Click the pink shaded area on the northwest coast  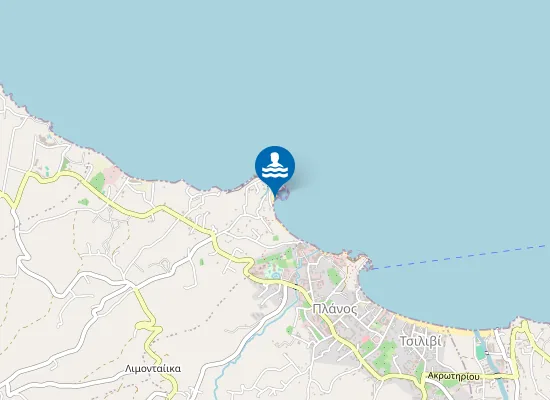click(113, 175)
